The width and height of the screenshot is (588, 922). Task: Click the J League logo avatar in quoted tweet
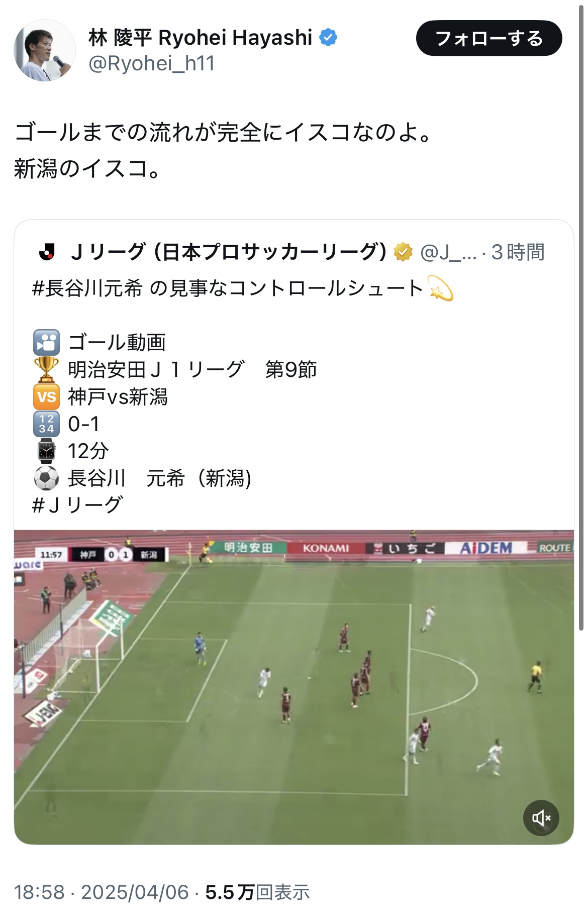[x=47, y=252]
